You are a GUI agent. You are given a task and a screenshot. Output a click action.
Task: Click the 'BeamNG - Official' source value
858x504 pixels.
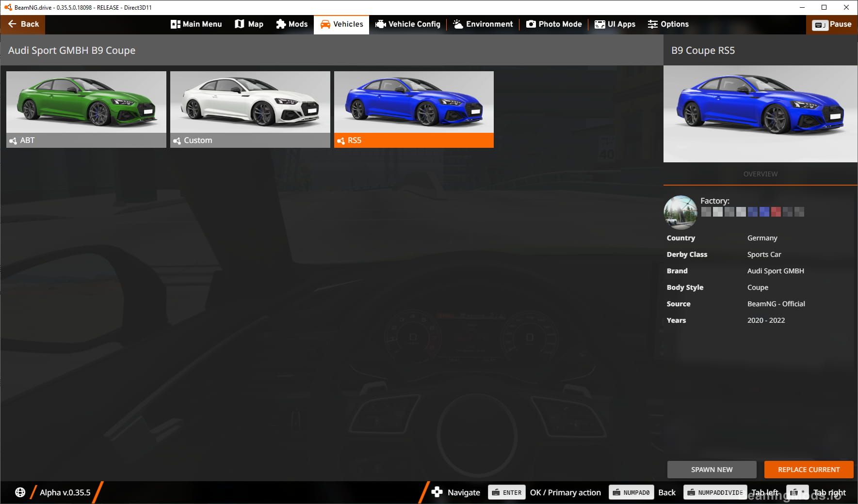[776, 304]
